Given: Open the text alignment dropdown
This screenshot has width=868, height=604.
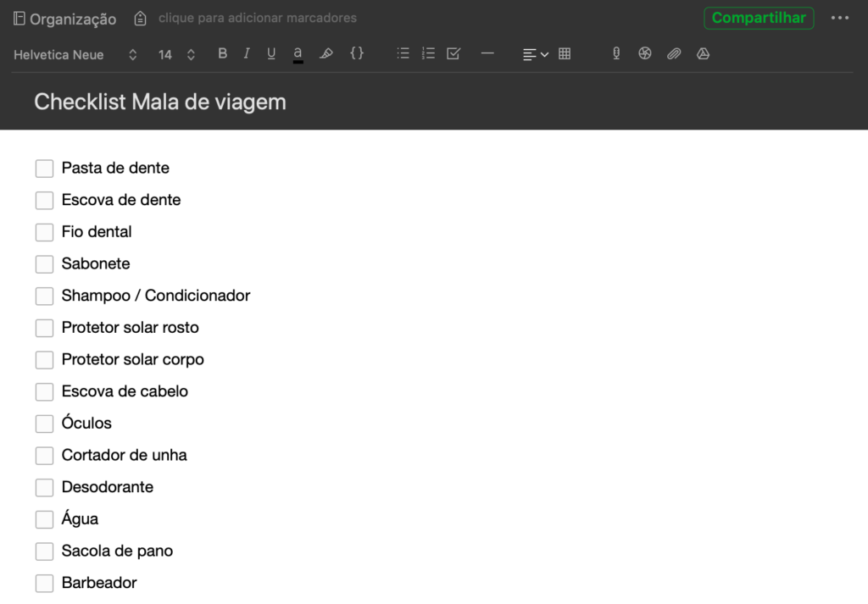Looking at the screenshot, I should coord(536,54).
